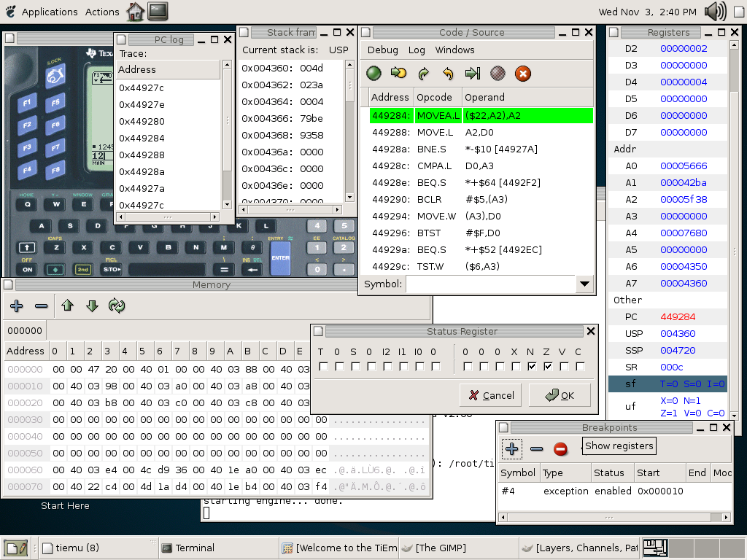Click the calculator ON key
Viewport: 747px width, 560px height.
(28, 270)
